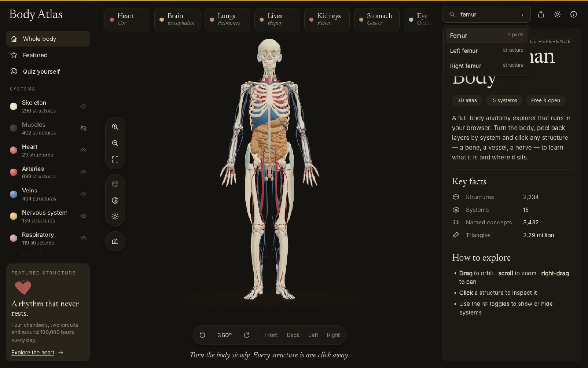This screenshot has height=368, width=588.
Task: Switch theme with the header sun icon
Action: click(557, 14)
